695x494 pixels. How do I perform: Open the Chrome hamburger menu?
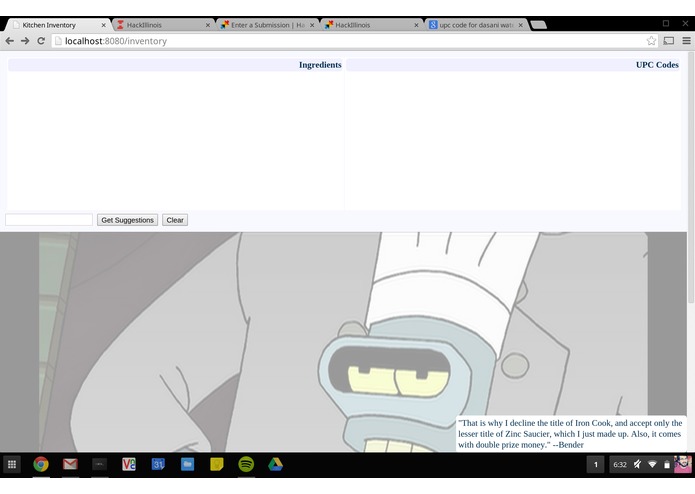(x=686, y=41)
